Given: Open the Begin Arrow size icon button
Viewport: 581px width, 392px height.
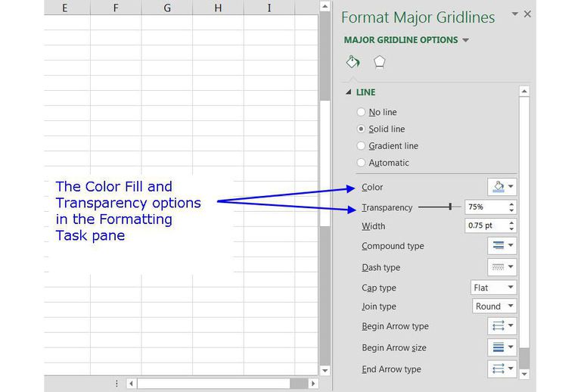Looking at the screenshot, I should point(499,347).
